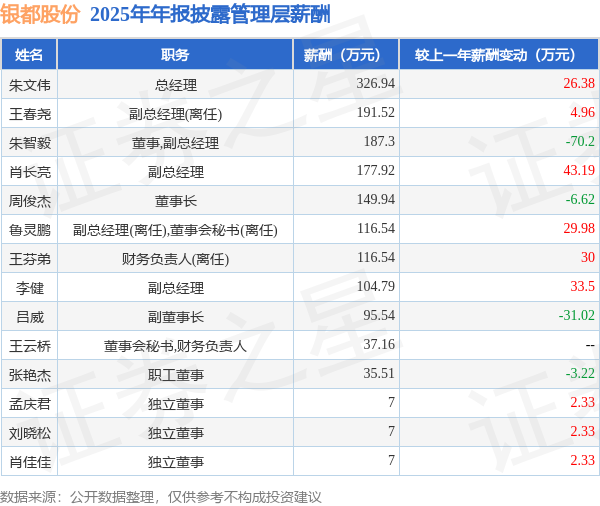This screenshot has width=600, height=506.
Task: Click the change value -70.2
Action: tap(580, 141)
